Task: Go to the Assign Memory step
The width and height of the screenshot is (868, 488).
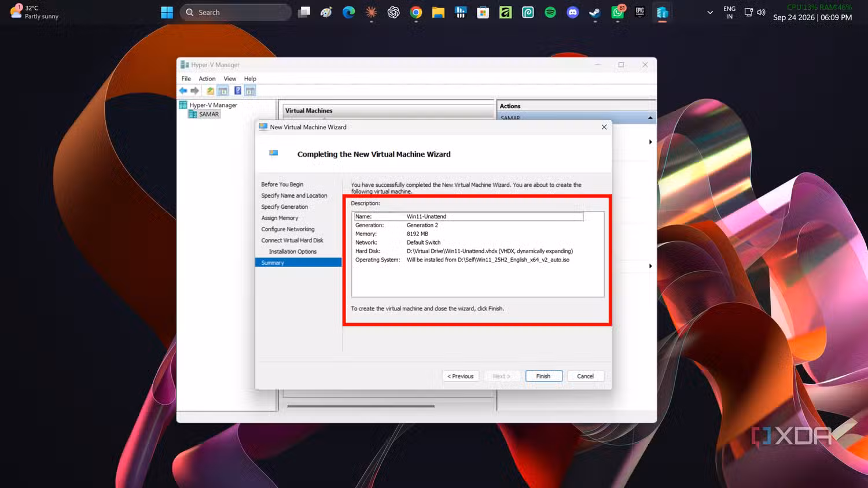Action: (x=280, y=218)
